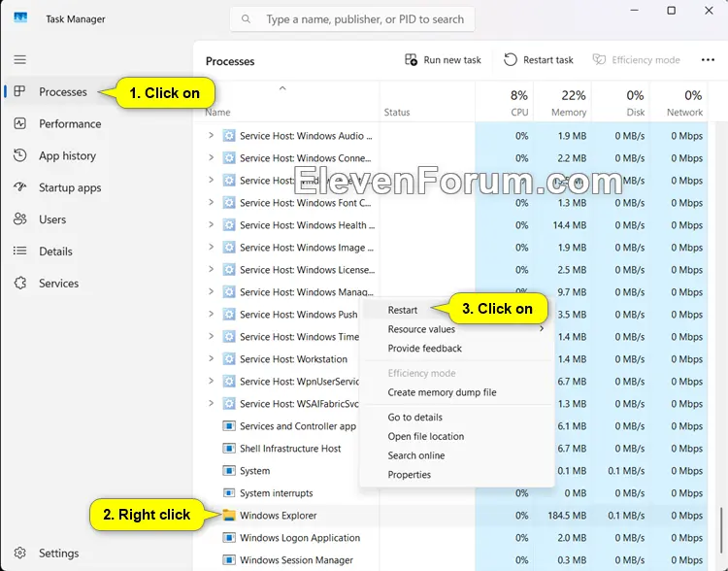Expand Service Host: Windows Audio row
This screenshot has width=728, height=571.
click(212, 135)
